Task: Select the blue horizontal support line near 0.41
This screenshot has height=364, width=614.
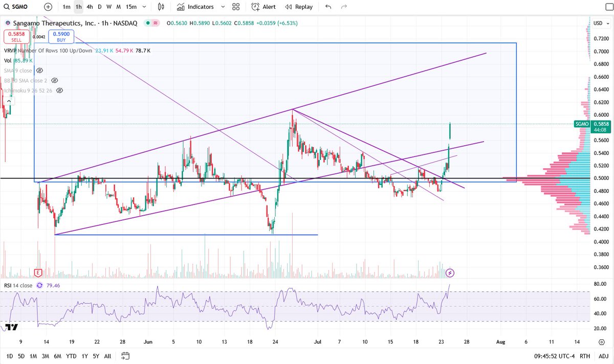Action: point(186,235)
